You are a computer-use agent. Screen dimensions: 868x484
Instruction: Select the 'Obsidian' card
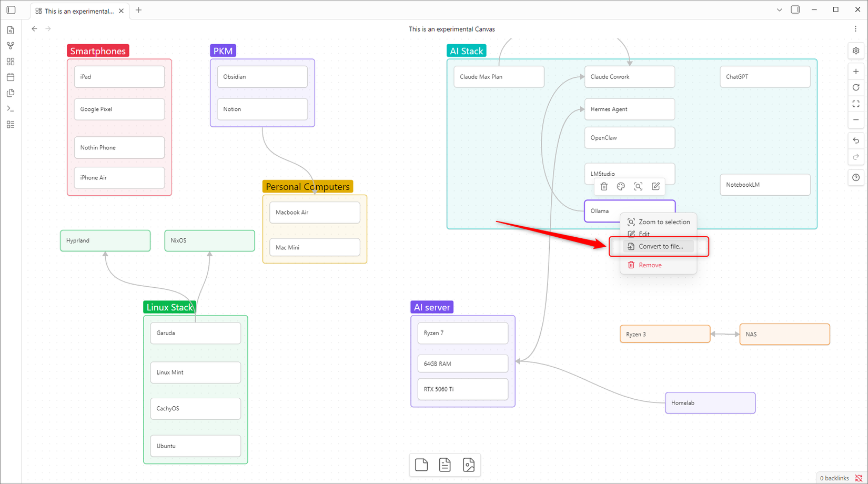263,77
